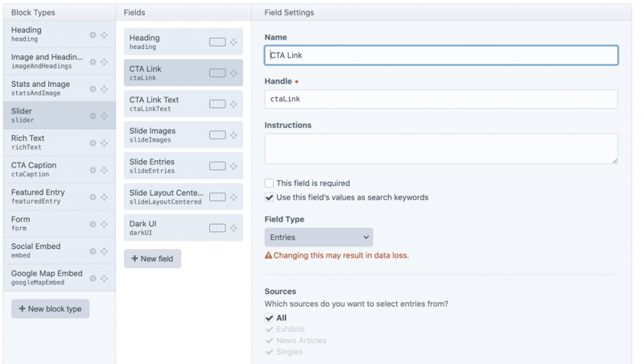Click the Instructions text area
The width and height of the screenshot is (644, 364).
coord(441,149)
